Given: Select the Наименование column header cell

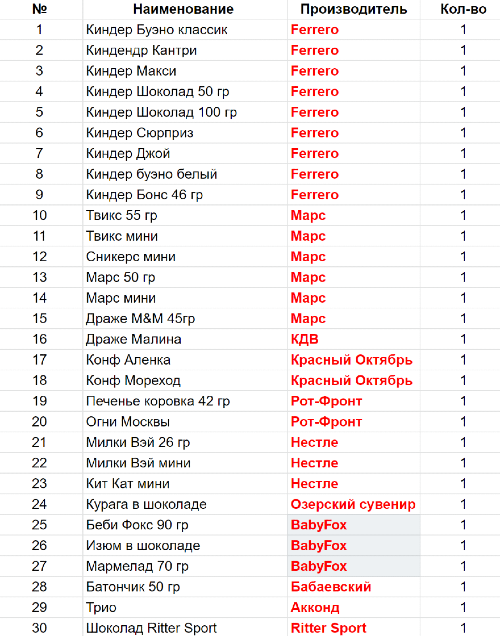Looking at the screenshot, I should tap(185, 9).
